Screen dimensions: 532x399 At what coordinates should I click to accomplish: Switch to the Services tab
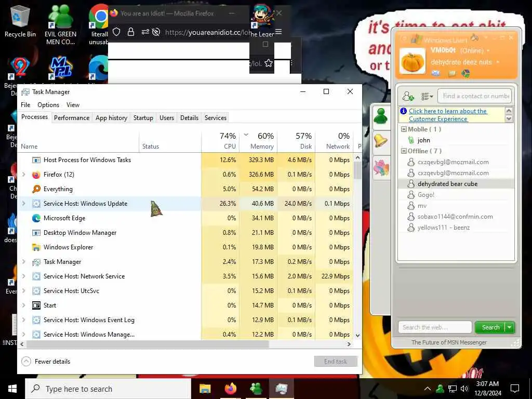216,118
